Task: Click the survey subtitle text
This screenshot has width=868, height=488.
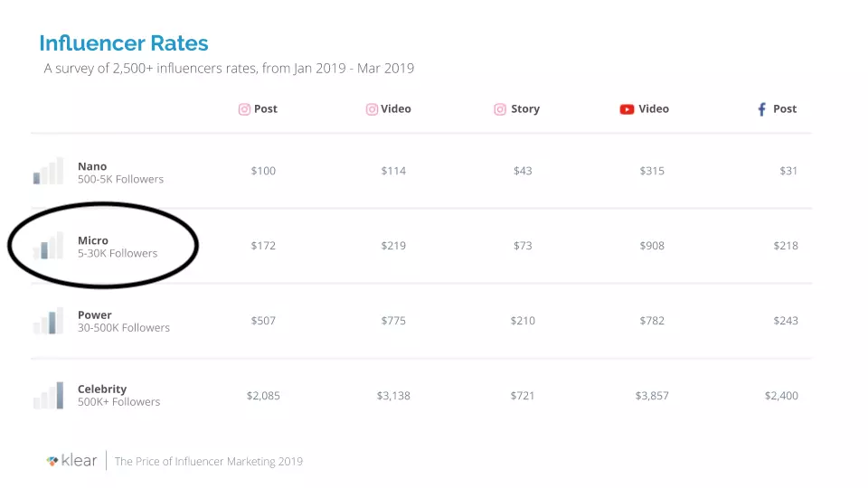Action: tap(229, 69)
